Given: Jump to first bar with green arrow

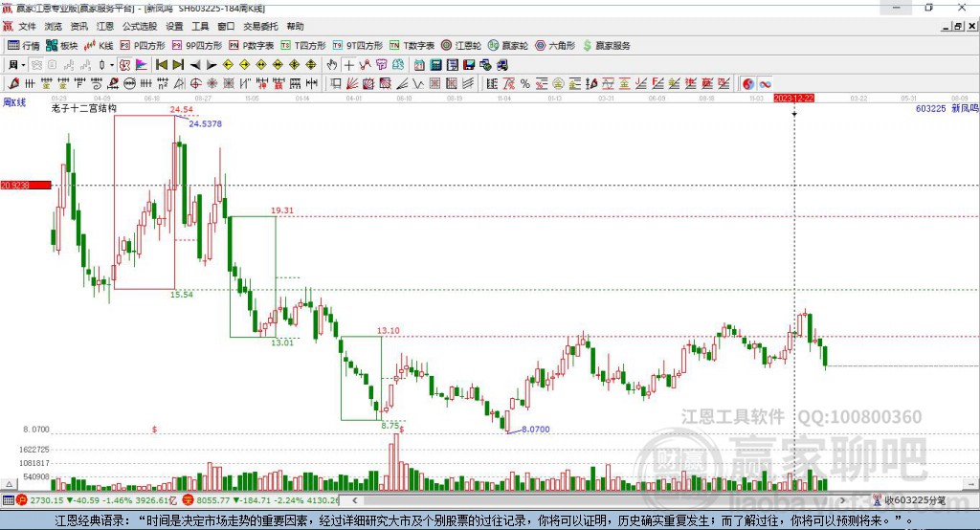Looking at the screenshot, I should pyautogui.click(x=161, y=65).
